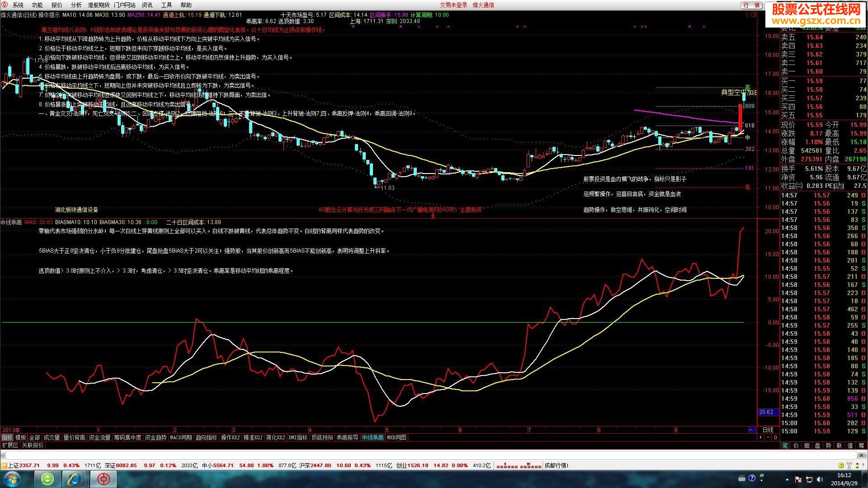868x488 pixels.
Task: Switch to MACD同期 indicator tab
Action: coord(181,437)
